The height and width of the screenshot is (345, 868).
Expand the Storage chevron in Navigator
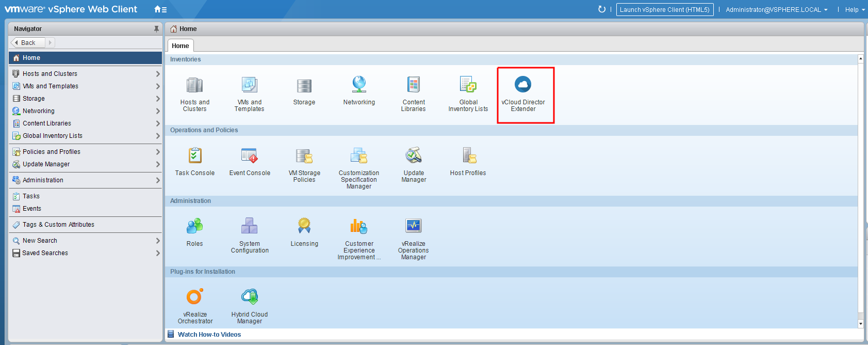tap(158, 99)
